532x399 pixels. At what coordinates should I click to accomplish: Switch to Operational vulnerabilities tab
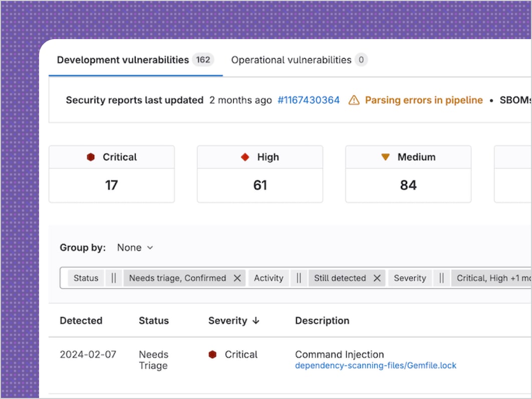299,60
